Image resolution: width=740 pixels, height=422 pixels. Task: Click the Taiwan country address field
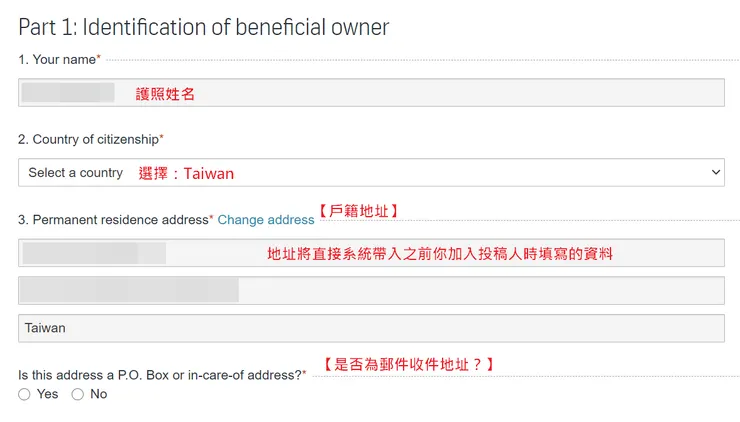coord(370,328)
